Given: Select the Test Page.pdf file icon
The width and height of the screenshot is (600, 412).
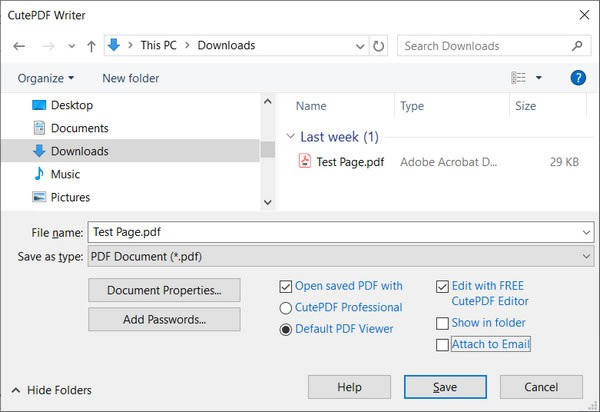Looking at the screenshot, I should pyautogui.click(x=305, y=161).
